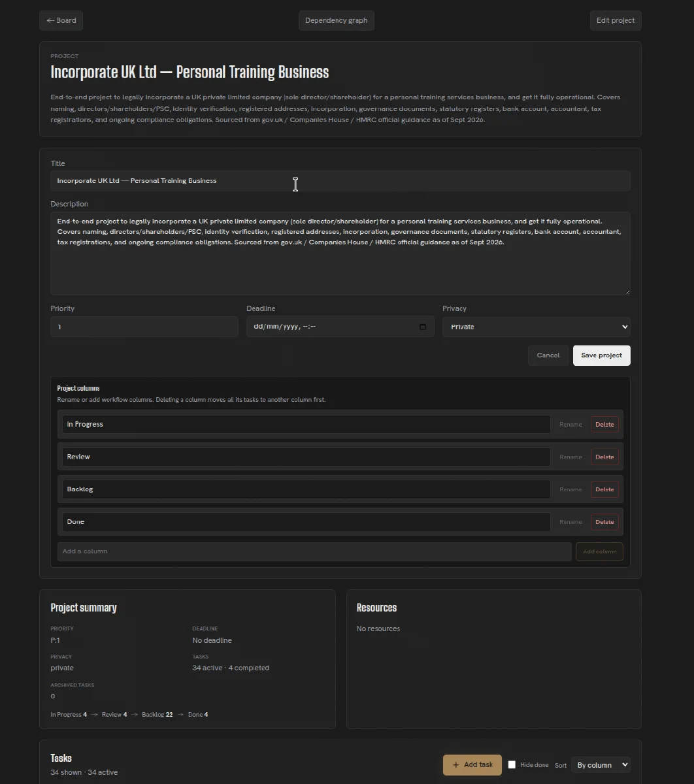Toggle the Hide done checkbox
This screenshot has width=694, height=784.
click(x=512, y=765)
